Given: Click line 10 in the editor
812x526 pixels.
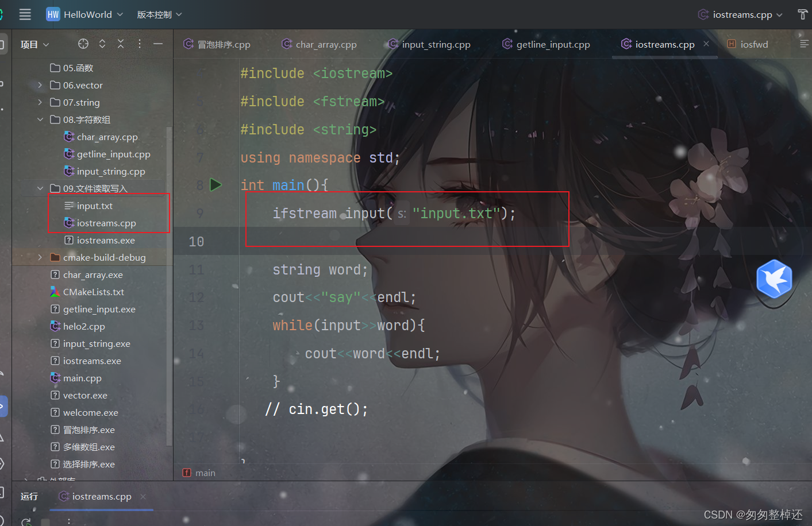Looking at the screenshot, I should coord(492,241).
